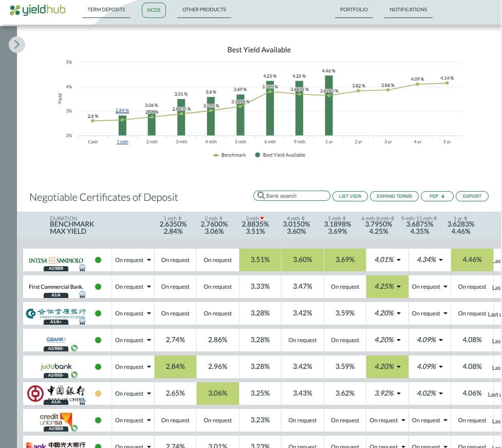Open Intesa Sanpaolo's first On request dropdown
Viewport: 502px width, 448px height.
click(x=133, y=260)
